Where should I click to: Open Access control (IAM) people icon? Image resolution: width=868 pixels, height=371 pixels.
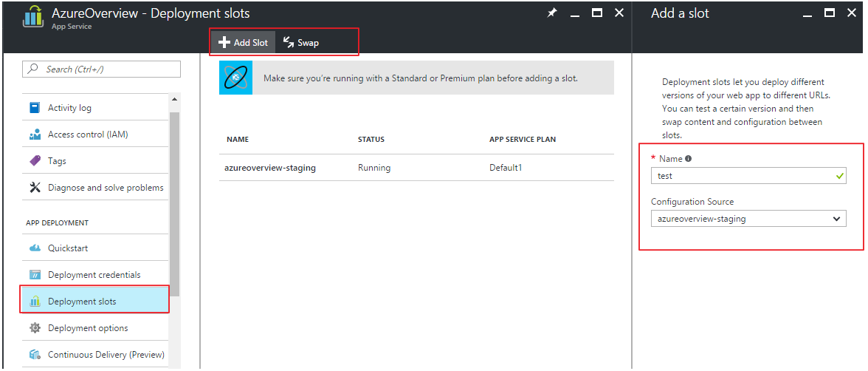[x=35, y=135]
